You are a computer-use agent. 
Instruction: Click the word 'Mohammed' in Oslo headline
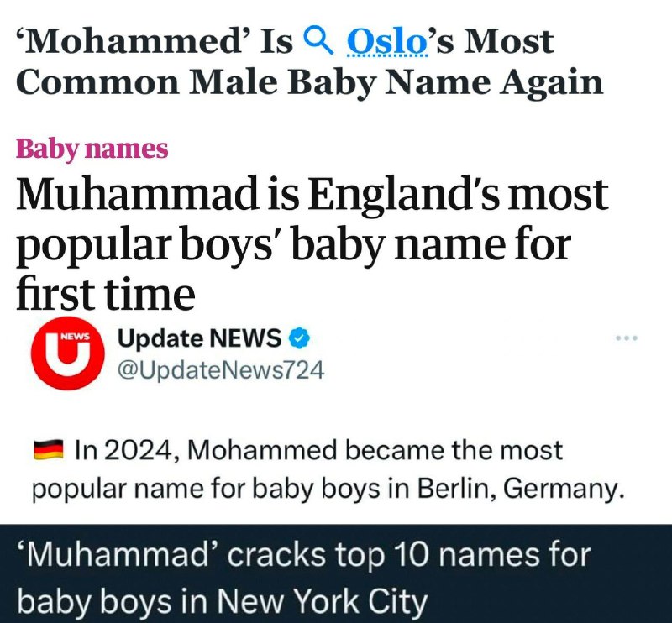click(134, 42)
